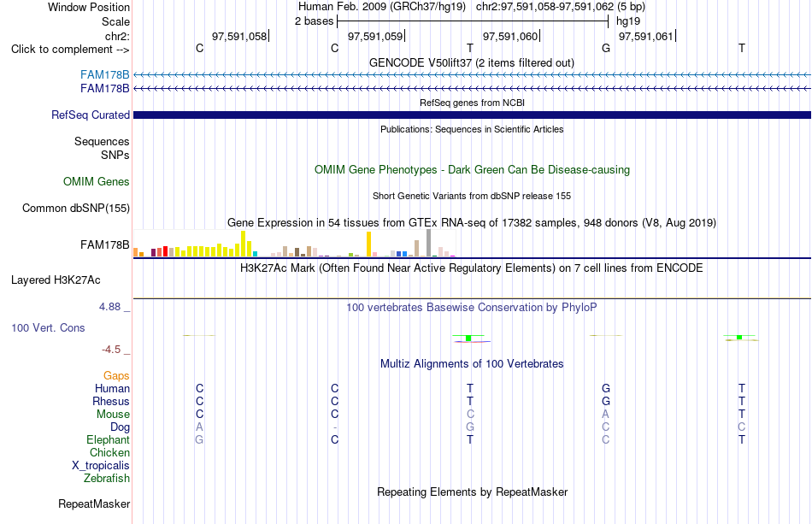Click the Dog row gap dash

click(335, 427)
